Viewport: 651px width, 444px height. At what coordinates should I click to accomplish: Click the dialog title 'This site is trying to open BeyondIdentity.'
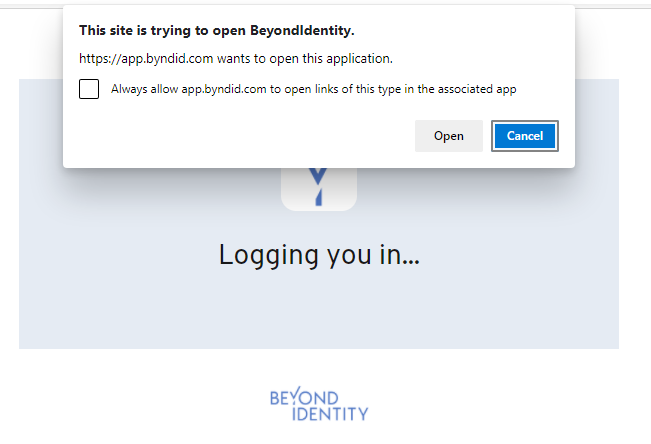click(x=216, y=31)
